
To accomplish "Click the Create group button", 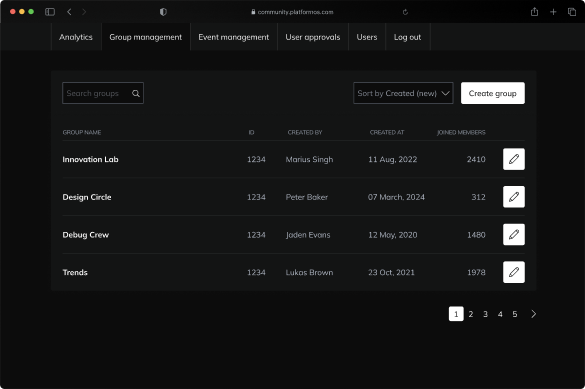I will [x=492, y=93].
